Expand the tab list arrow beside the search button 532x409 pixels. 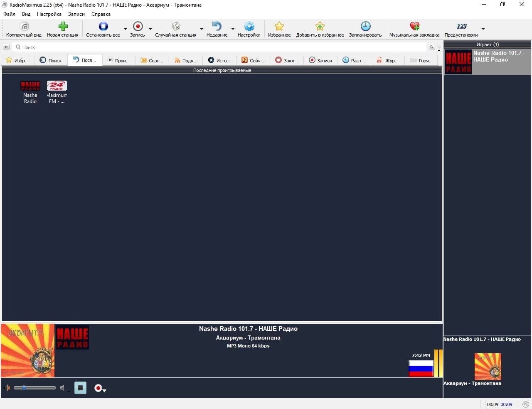click(439, 48)
